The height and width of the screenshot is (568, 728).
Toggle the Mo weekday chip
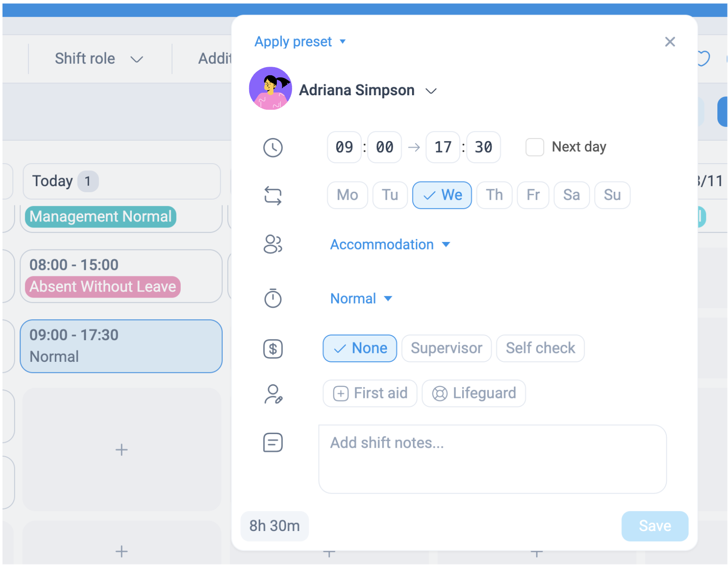(347, 195)
